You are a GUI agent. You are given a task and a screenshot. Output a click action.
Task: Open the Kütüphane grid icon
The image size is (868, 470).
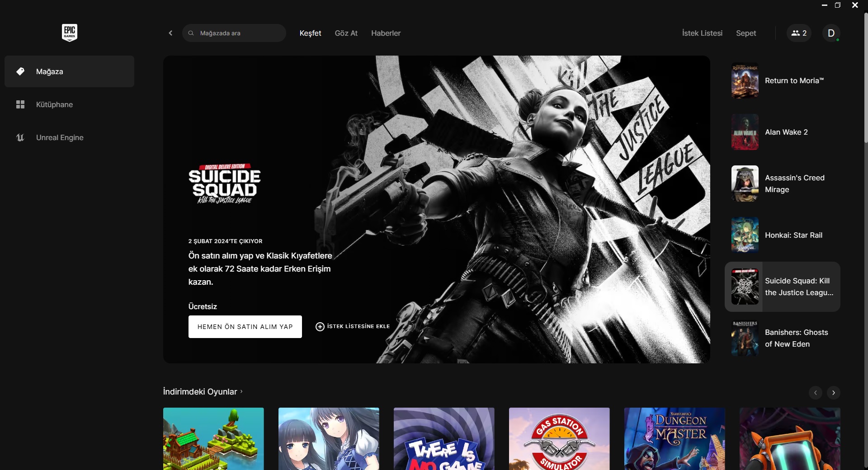point(20,104)
